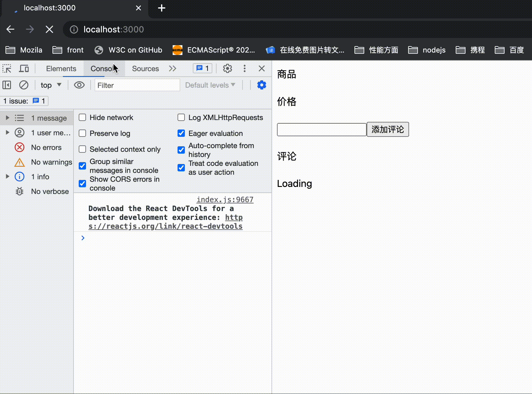Click the console prompt chevron
This screenshot has height=394, width=532.
point(83,238)
